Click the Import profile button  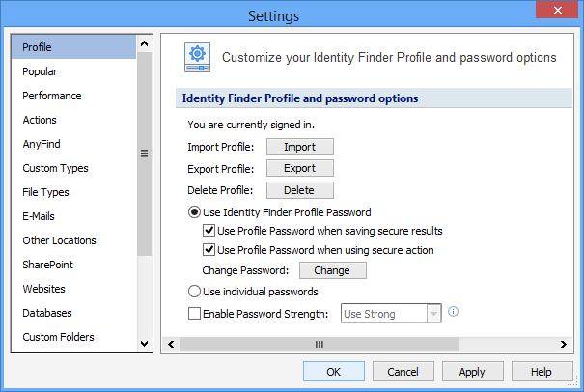[x=299, y=147]
